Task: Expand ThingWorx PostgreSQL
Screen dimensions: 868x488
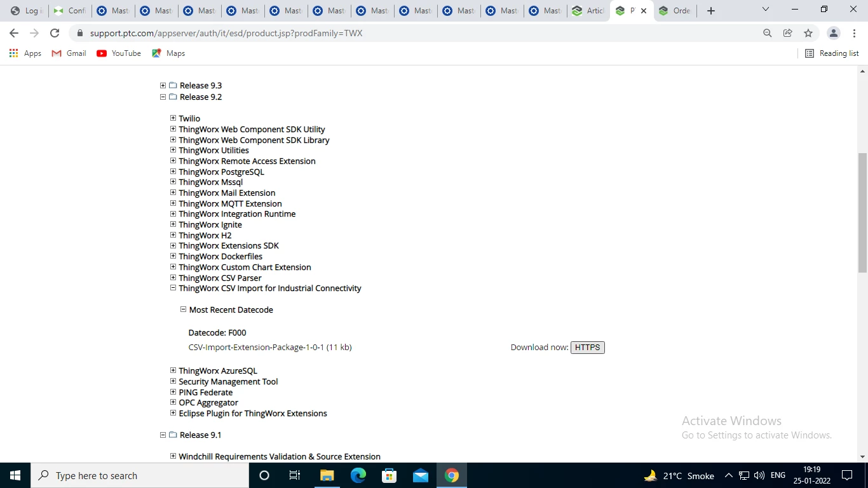Action: (x=173, y=172)
